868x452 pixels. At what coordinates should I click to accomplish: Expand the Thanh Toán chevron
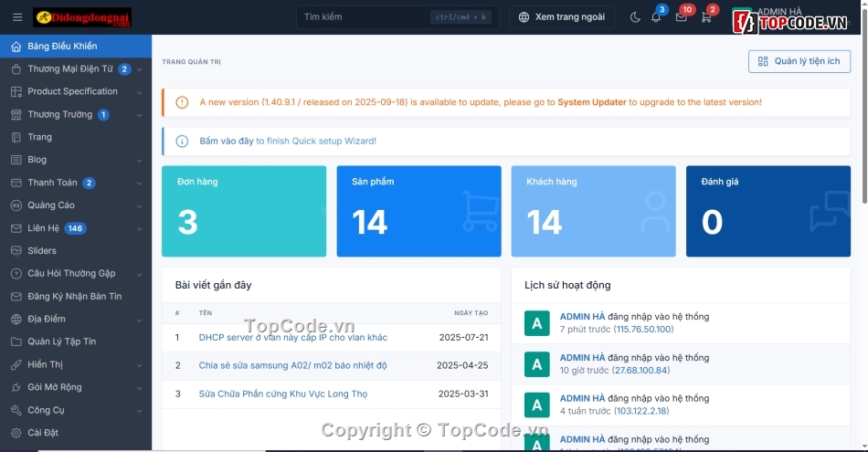140,184
